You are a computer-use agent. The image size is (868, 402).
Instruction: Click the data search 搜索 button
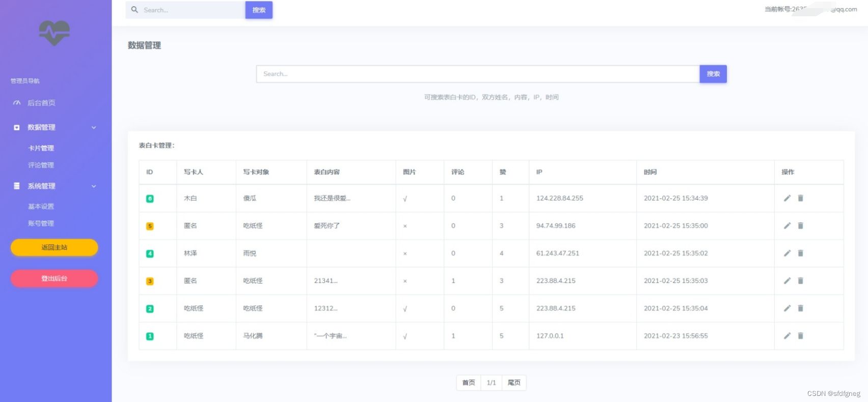point(713,74)
